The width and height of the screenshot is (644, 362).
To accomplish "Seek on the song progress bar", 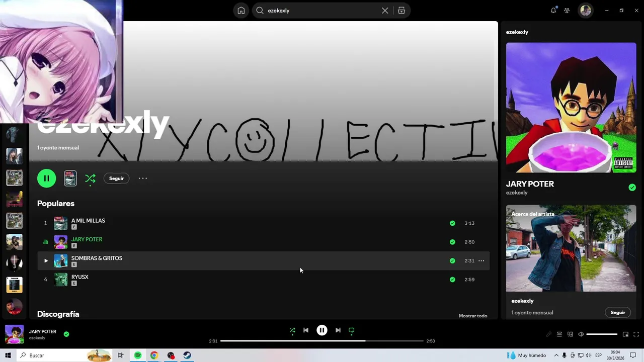I will [x=322, y=341].
